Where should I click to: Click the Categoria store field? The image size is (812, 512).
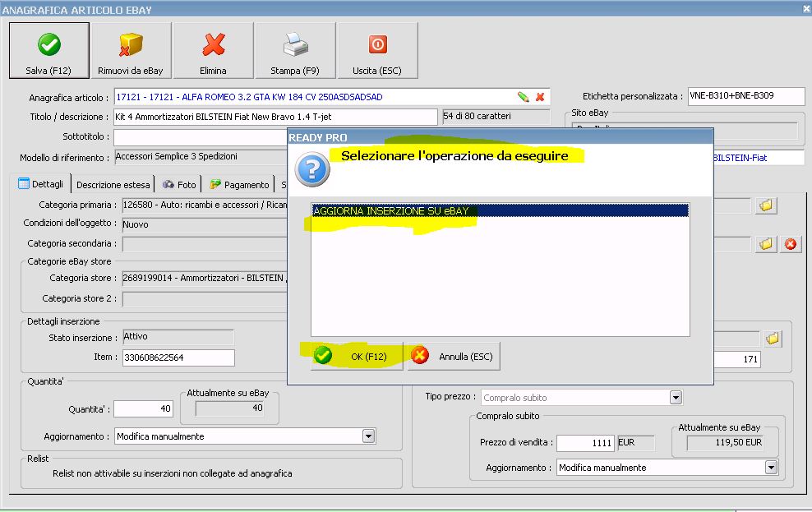[x=205, y=279]
